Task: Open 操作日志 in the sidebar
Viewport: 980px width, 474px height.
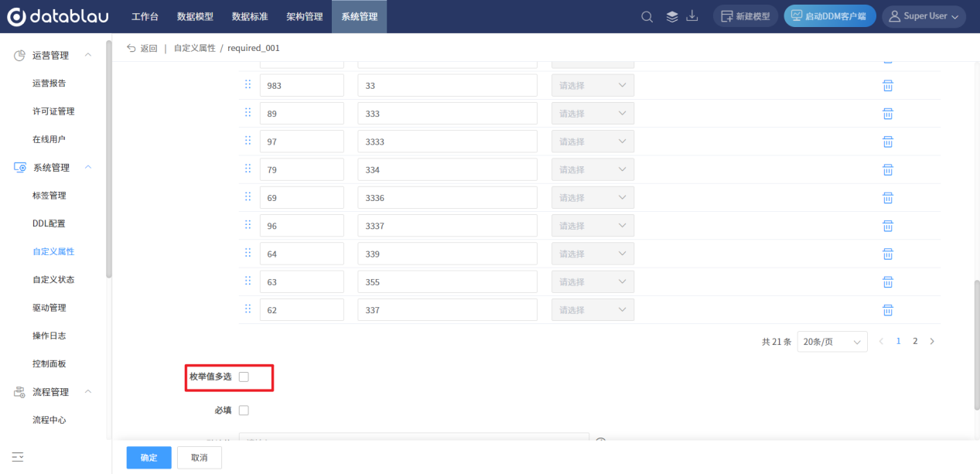Action: (x=49, y=336)
